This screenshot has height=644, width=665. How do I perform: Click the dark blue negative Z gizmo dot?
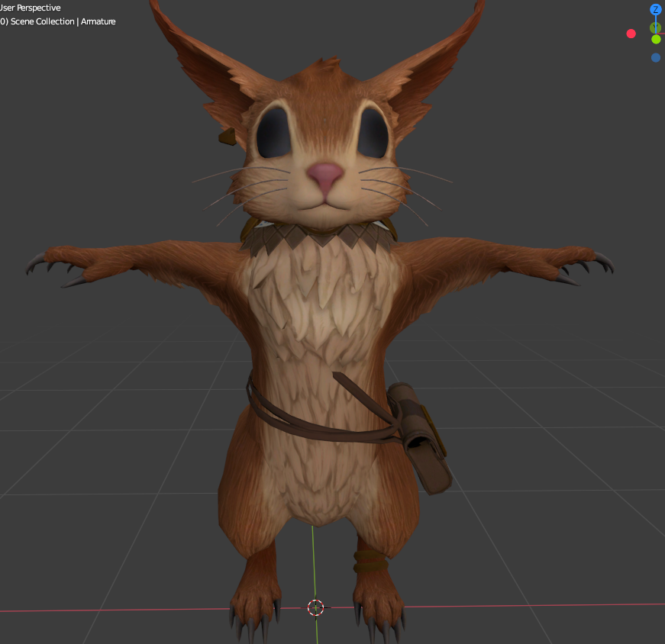point(656,58)
